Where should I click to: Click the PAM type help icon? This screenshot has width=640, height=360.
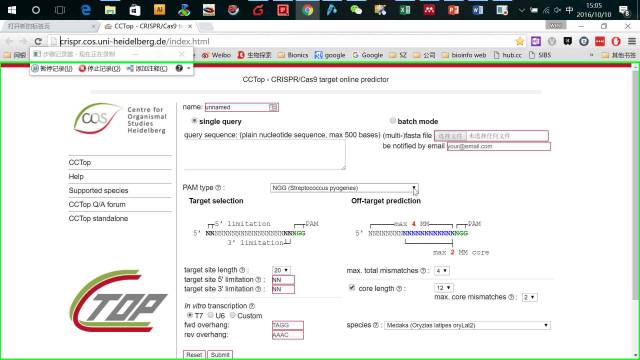coord(218,188)
